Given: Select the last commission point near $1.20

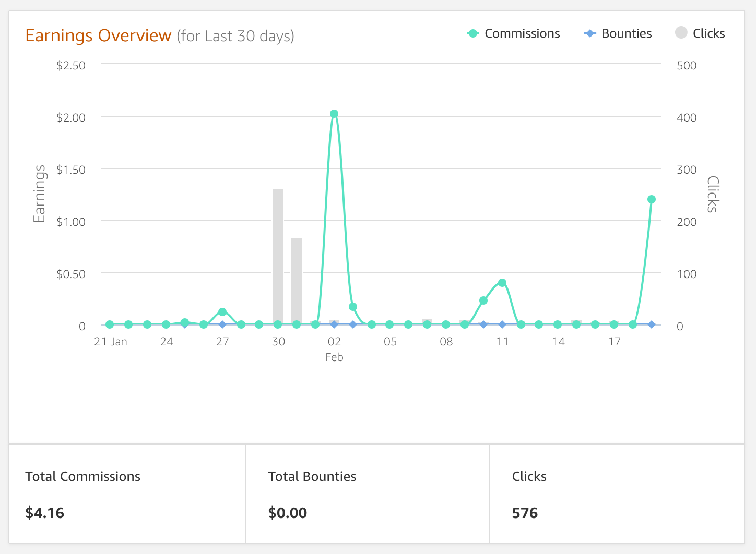Looking at the screenshot, I should 652,199.
